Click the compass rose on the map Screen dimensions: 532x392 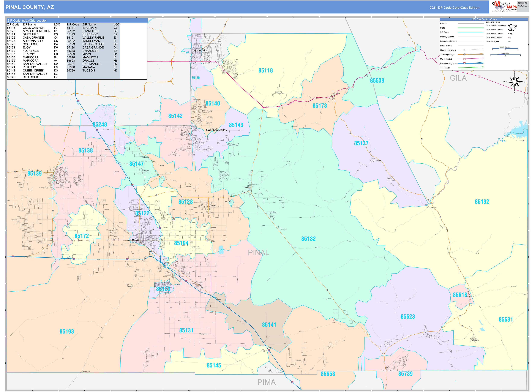(x=514, y=82)
